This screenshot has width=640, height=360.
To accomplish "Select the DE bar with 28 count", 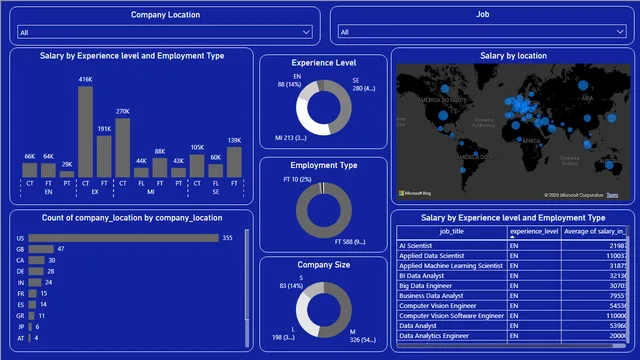I will [36, 271].
